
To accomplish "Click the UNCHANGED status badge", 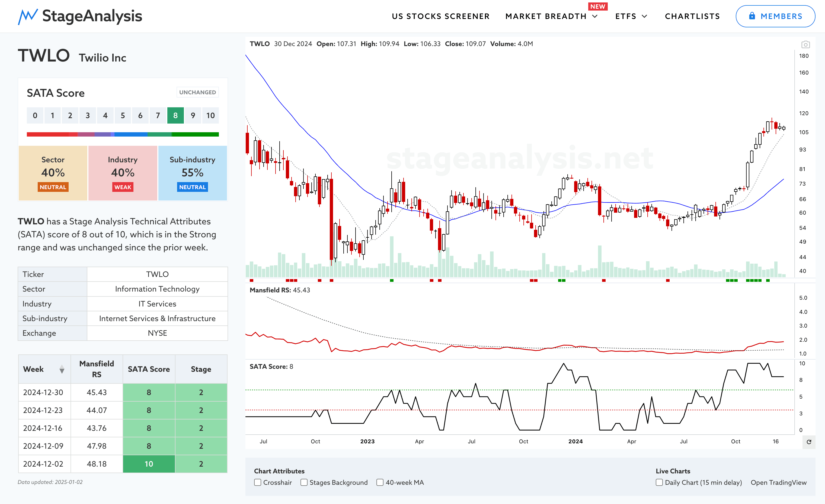I will click(x=197, y=92).
